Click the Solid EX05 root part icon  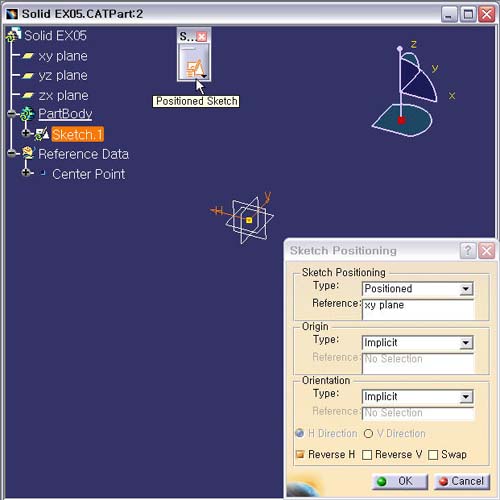(x=13, y=35)
